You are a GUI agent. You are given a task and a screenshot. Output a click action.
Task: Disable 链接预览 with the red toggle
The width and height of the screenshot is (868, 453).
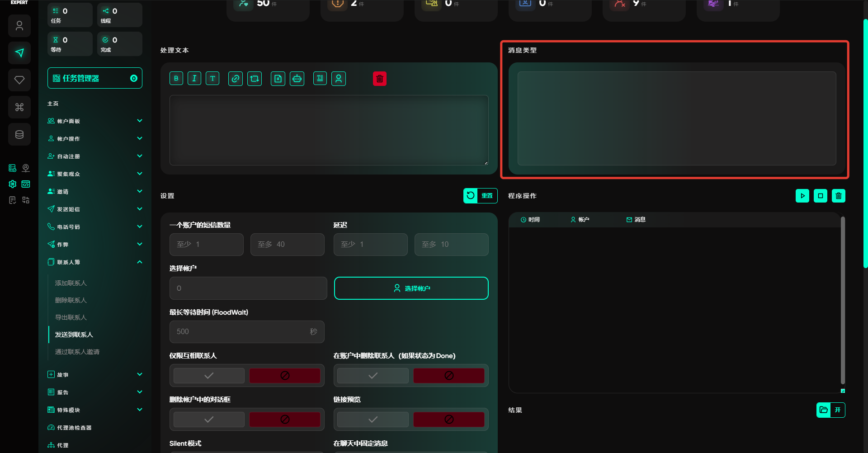tap(448, 420)
